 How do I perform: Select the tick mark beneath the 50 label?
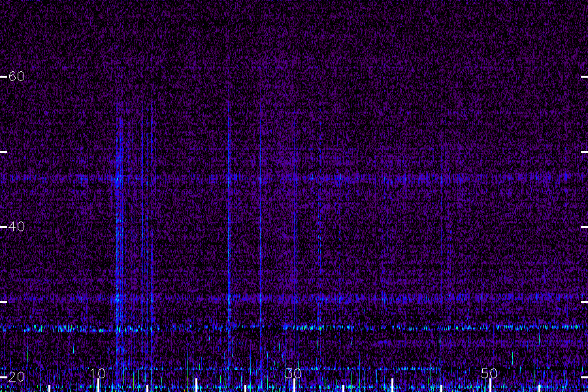[490, 385]
